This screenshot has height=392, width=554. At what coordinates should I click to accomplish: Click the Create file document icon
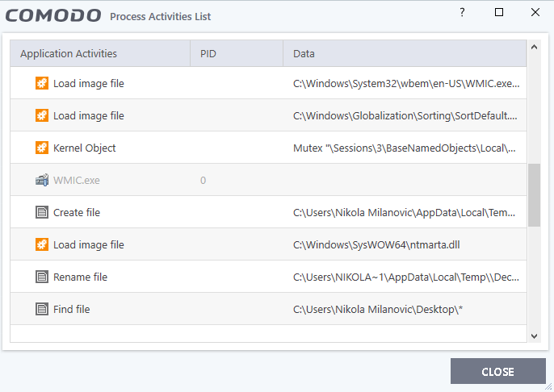tap(42, 212)
